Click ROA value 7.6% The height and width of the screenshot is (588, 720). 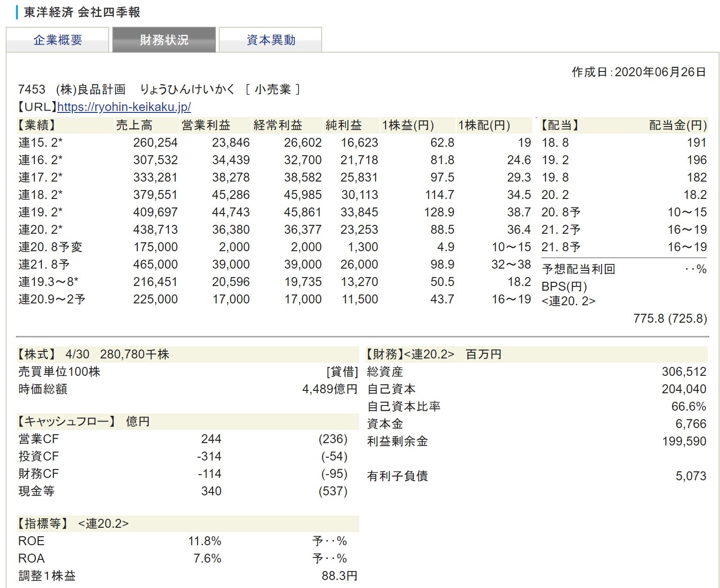(x=207, y=558)
